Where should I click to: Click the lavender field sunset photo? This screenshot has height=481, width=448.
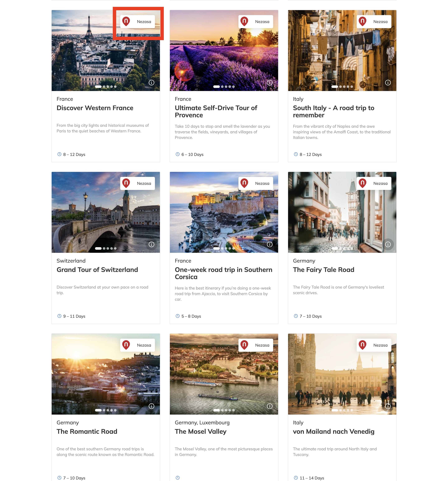click(x=224, y=51)
